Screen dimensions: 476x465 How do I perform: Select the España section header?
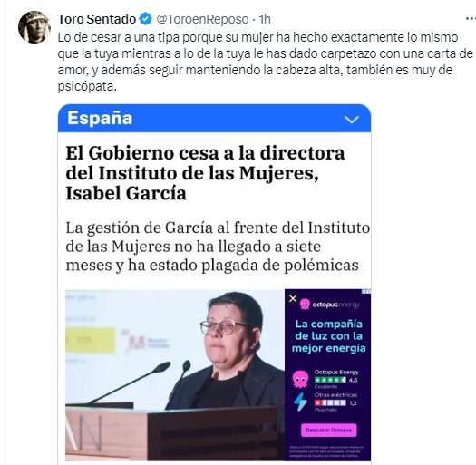(100, 118)
